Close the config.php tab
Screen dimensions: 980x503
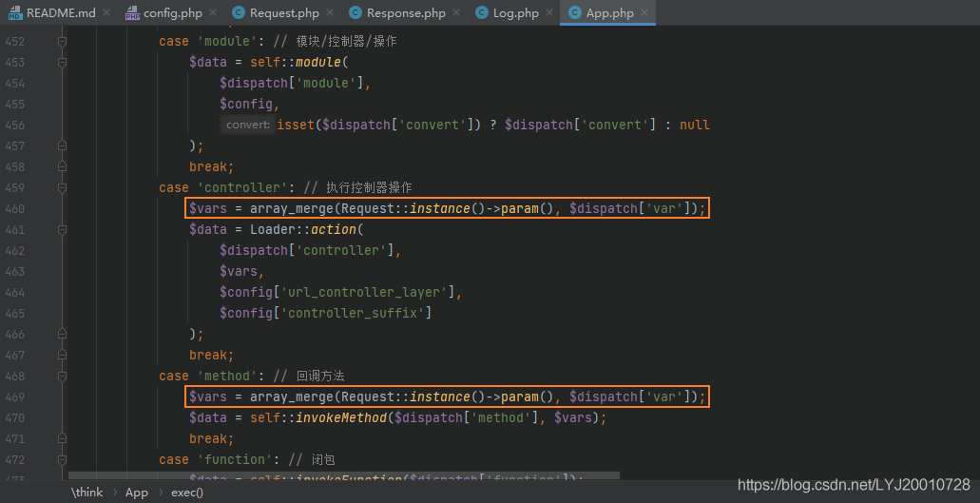[213, 12]
